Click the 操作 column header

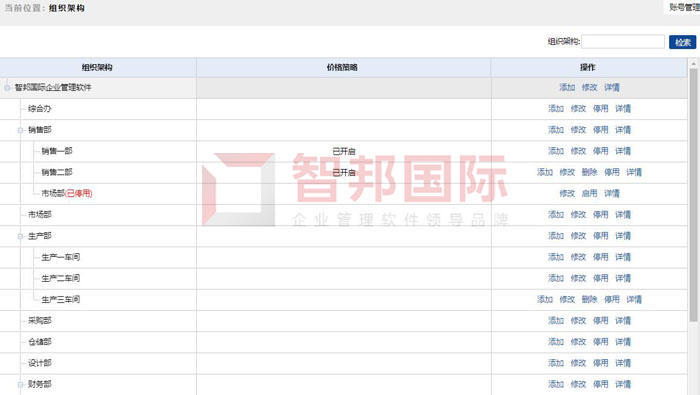pos(589,67)
